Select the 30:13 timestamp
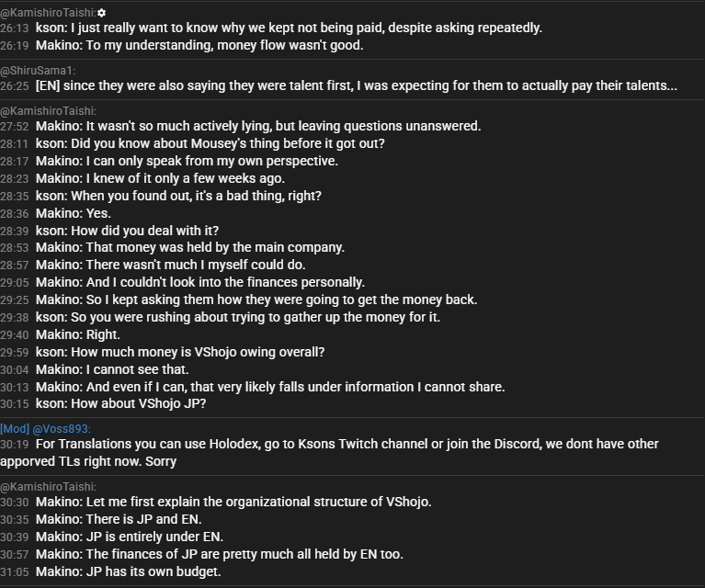Screen dimensions: 705x588 click(x=15, y=387)
